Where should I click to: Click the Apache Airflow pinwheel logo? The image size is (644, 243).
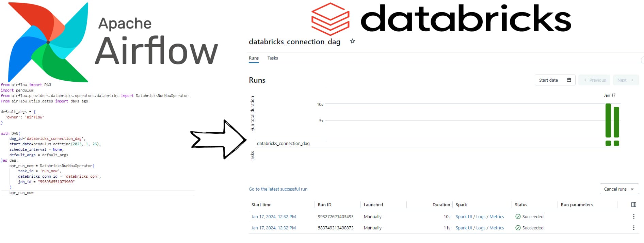pyautogui.click(x=48, y=42)
